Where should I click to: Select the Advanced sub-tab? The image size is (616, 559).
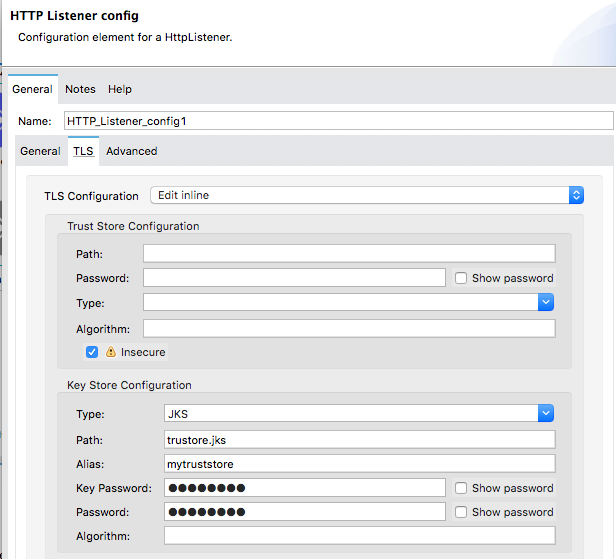(132, 151)
